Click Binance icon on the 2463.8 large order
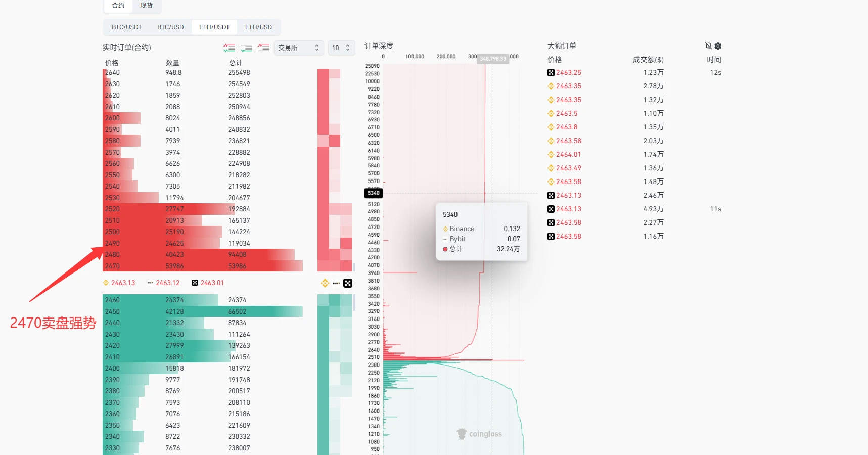 551,127
